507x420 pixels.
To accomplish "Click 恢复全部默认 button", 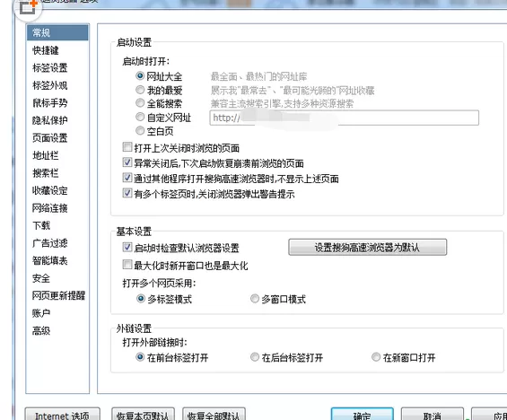I will pos(214,414).
